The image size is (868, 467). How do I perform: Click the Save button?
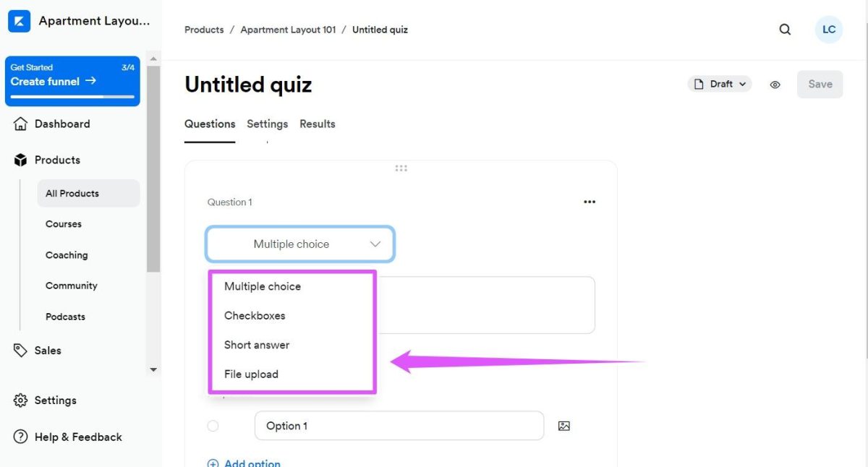click(x=820, y=84)
